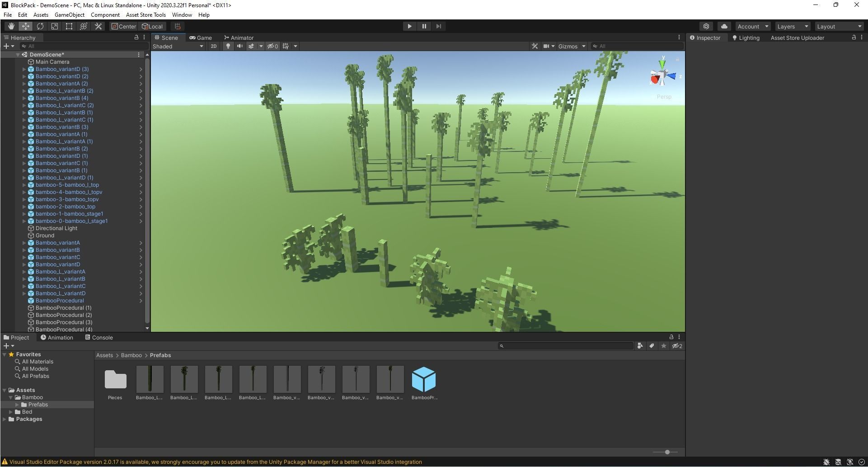868x467 pixels.
Task: Open the Gizmos dropdown
Action: pyautogui.click(x=571, y=46)
